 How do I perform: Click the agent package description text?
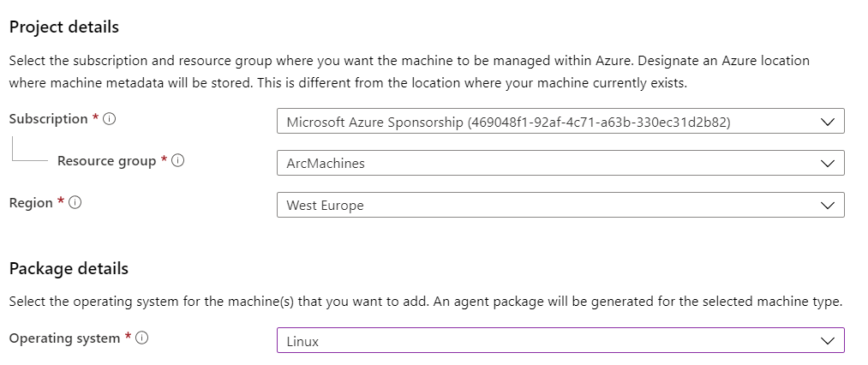click(426, 302)
